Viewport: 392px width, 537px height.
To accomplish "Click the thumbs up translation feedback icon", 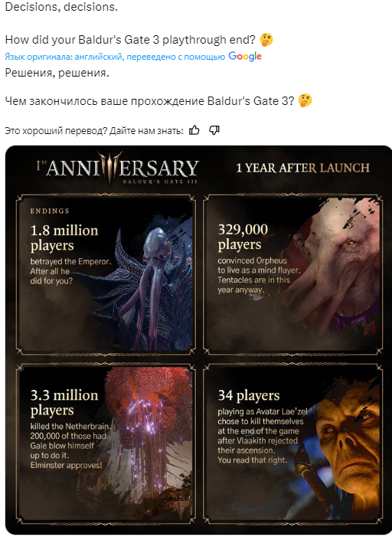I will point(194,130).
